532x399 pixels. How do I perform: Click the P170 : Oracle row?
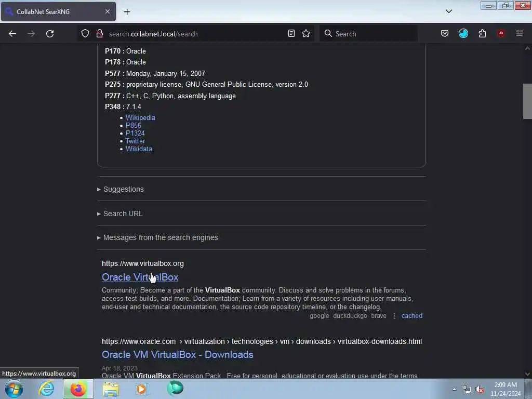click(x=125, y=51)
